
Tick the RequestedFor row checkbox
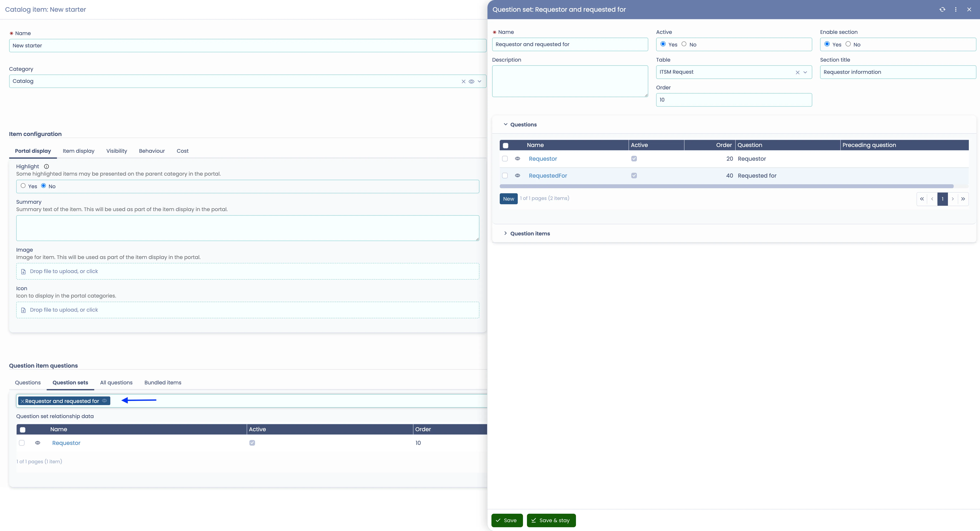(x=505, y=175)
